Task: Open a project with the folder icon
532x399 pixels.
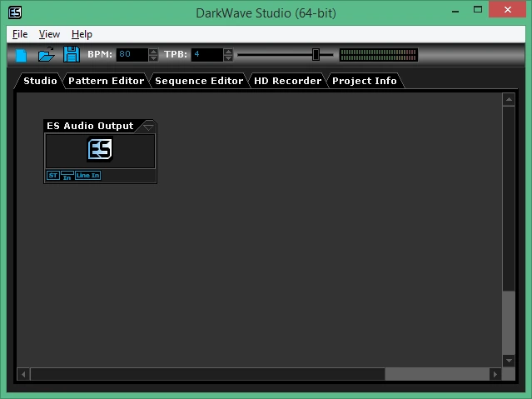Action: click(46, 54)
